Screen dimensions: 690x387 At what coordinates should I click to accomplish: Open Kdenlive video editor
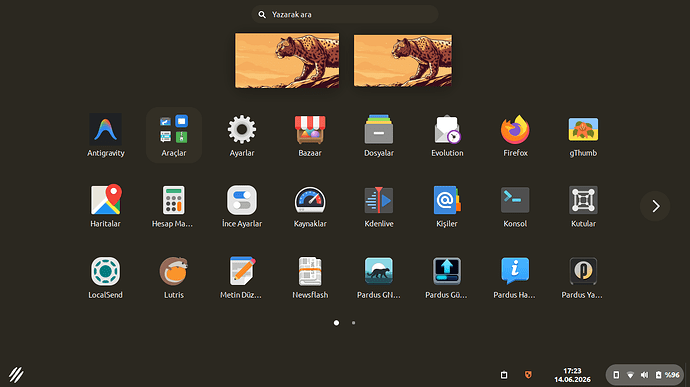[378, 206]
